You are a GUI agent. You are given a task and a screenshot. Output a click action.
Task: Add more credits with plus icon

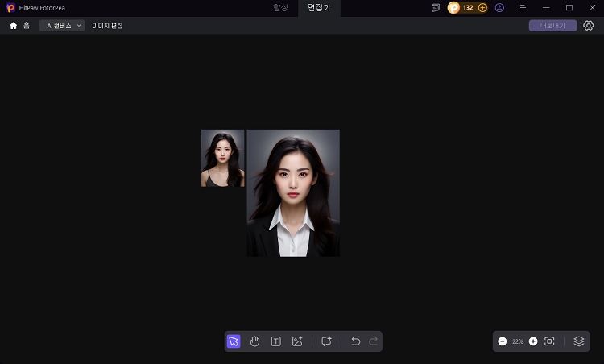[x=482, y=8]
